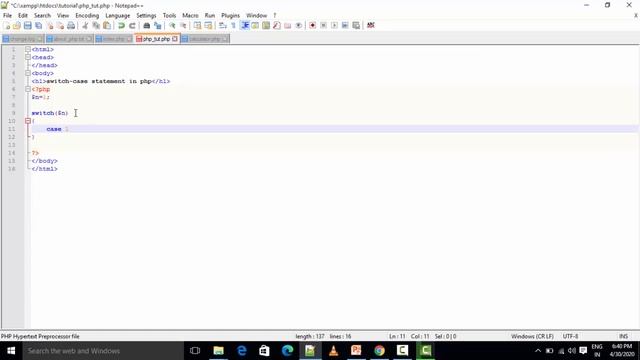Toggle INS insert mode in status bar
Image resolution: width=640 pixels, height=360 pixels.
(x=623, y=336)
